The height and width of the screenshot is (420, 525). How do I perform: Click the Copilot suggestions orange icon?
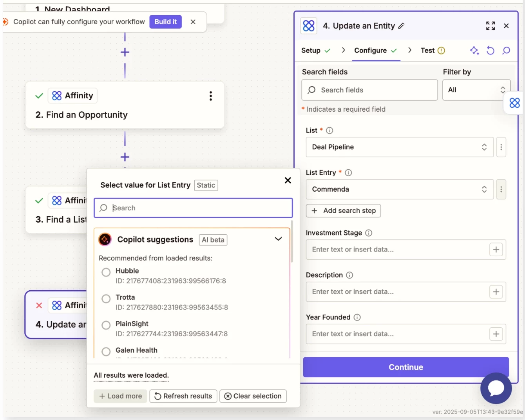click(105, 239)
